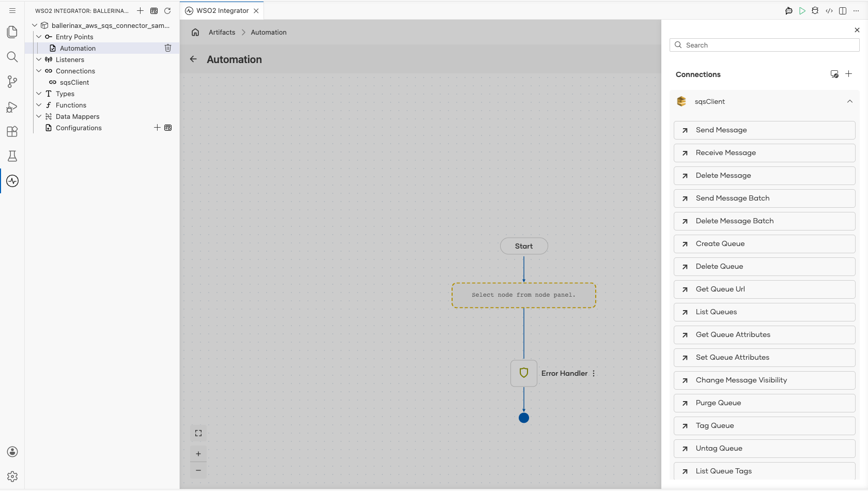The height and width of the screenshot is (491, 868).
Task: Add a new connection with plus icon
Action: 848,74
